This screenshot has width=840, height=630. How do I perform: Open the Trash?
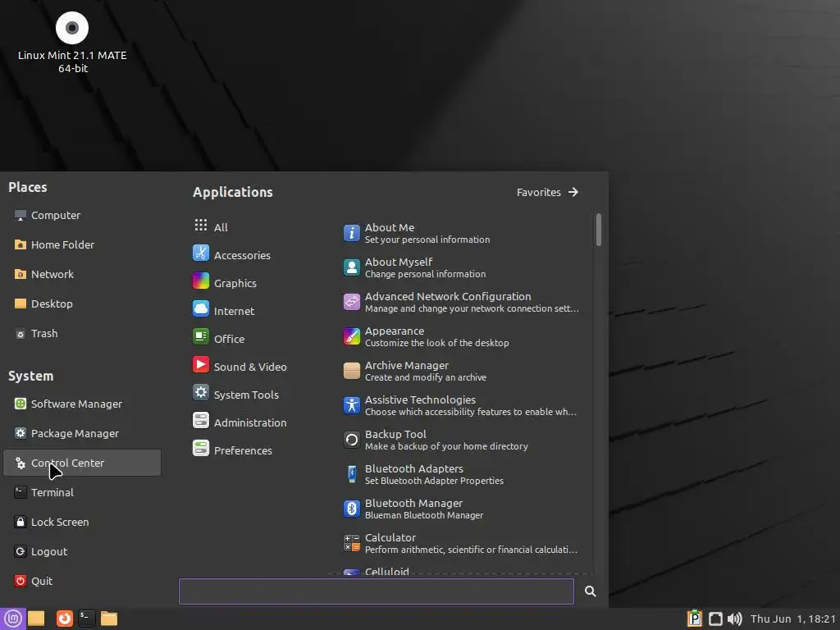[x=82, y=333]
